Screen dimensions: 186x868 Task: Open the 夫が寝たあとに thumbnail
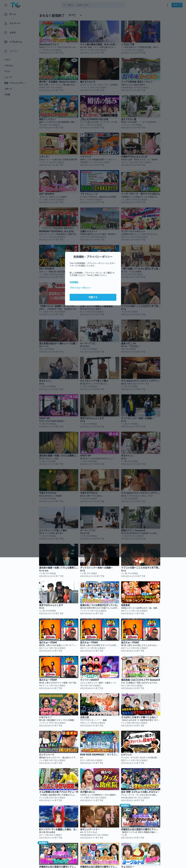[100, 779]
